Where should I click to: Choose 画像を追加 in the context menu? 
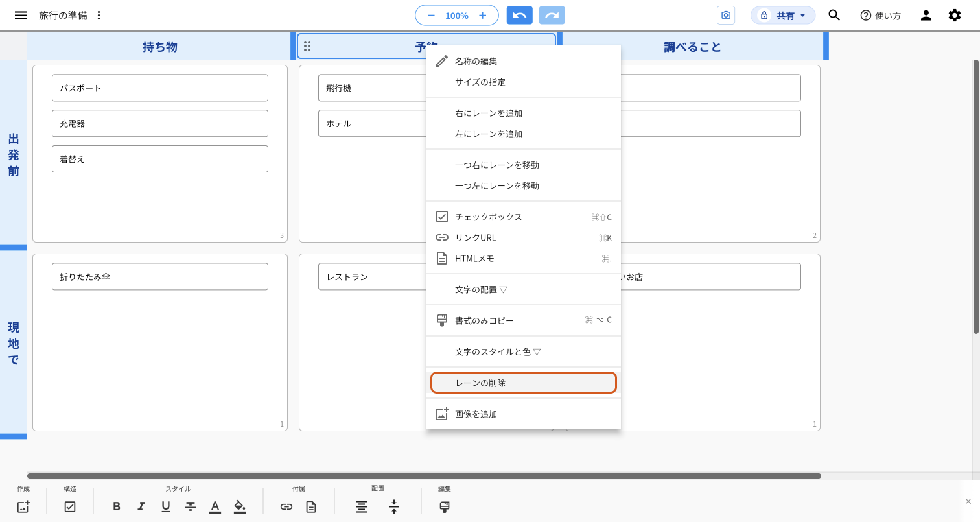524,414
